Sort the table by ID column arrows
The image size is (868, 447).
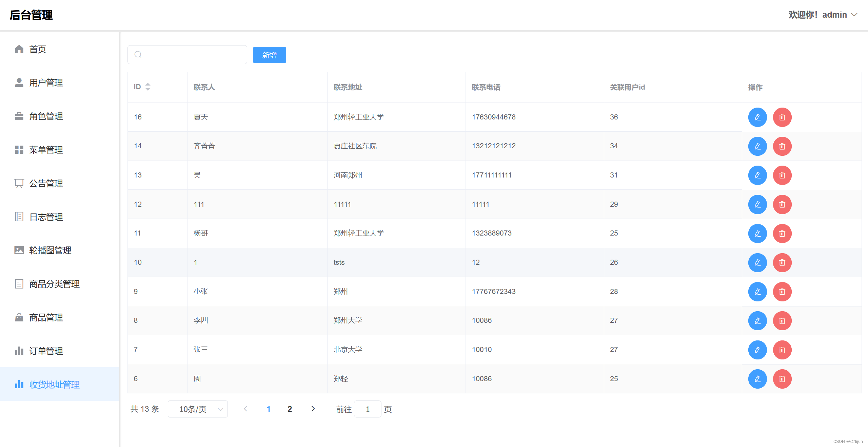148,87
